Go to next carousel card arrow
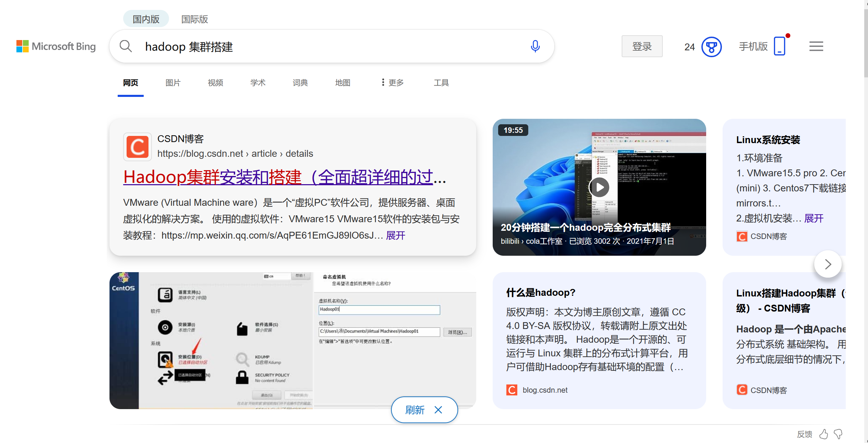Screen dimensions: 868x443 point(828,264)
